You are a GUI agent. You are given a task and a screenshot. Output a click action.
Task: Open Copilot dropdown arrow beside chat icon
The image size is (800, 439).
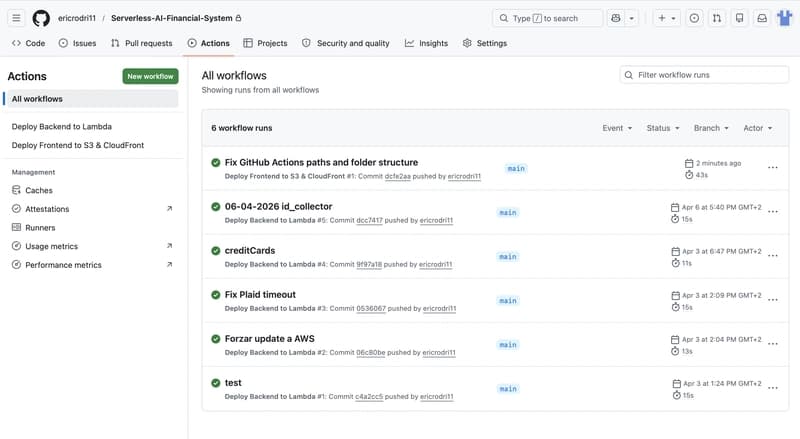pos(632,18)
